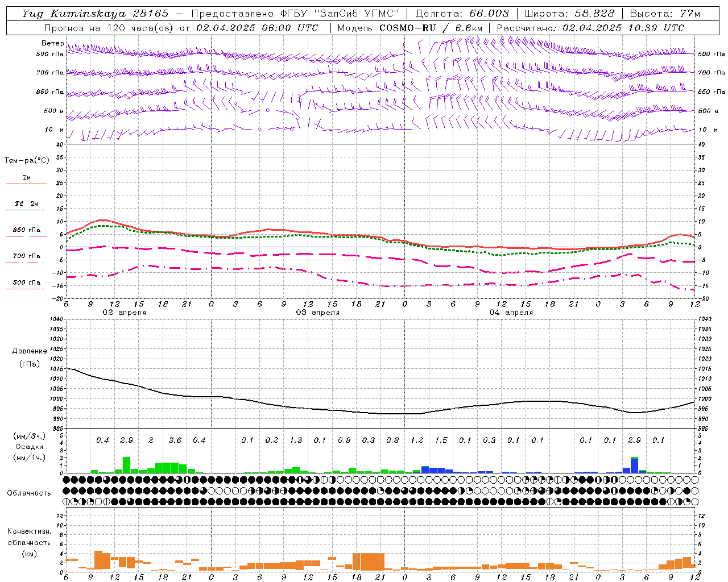Select the date label 04 апреля
This screenshot has height=582, width=728.
[x=511, y=313]
